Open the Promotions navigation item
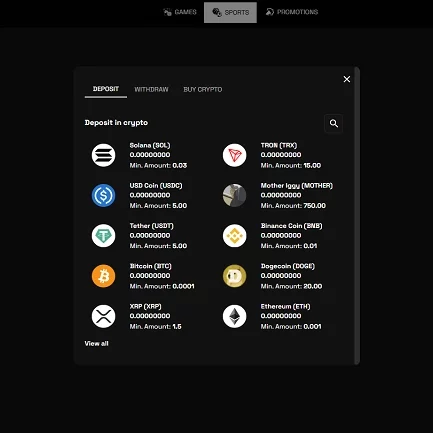433x433 pixels. point(292,12)
